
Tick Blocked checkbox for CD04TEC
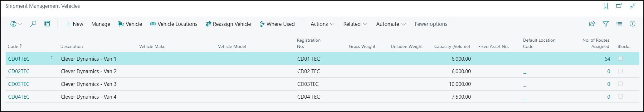tap(620, 96)
